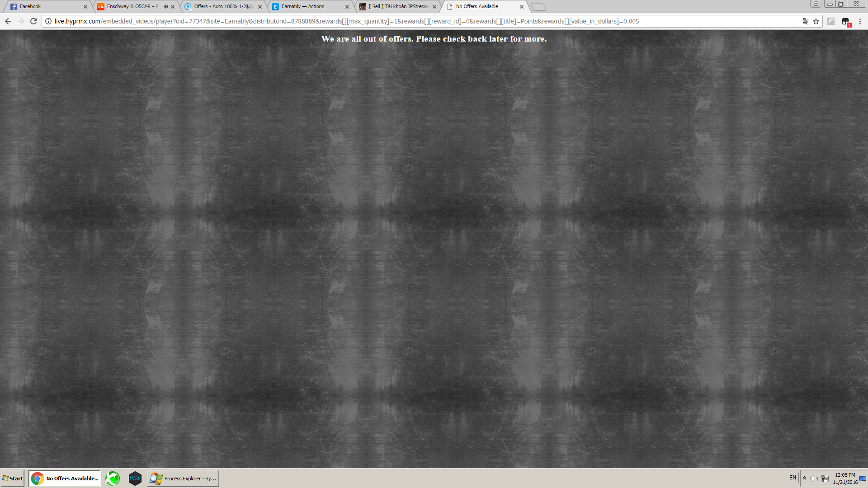This screenshot has height=488, width=868.
Task: Click the extension icon with red badge
Action: 846,22
